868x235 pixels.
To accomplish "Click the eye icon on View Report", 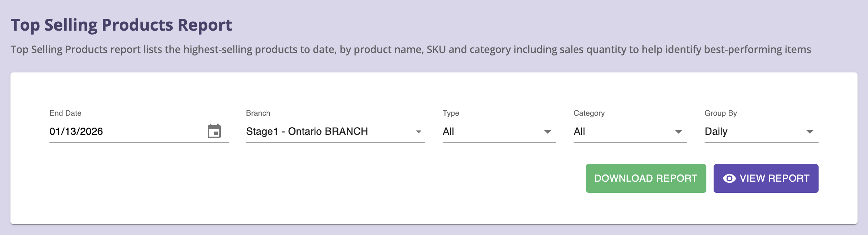I will pyautogui.click(x=729, y=178).
